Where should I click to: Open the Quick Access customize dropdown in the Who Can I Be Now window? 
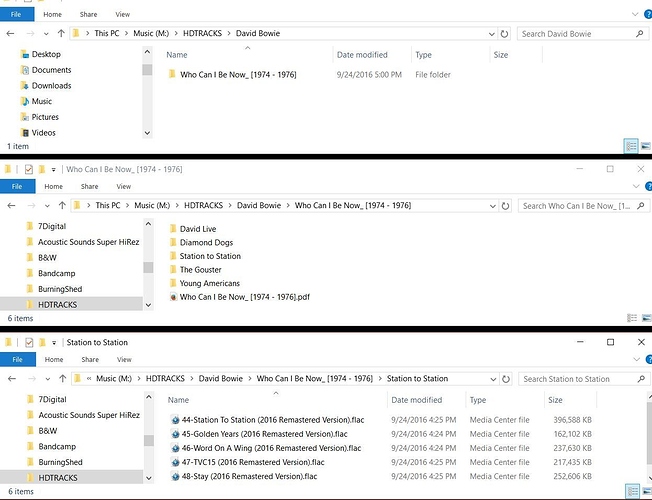pos(54,170)
